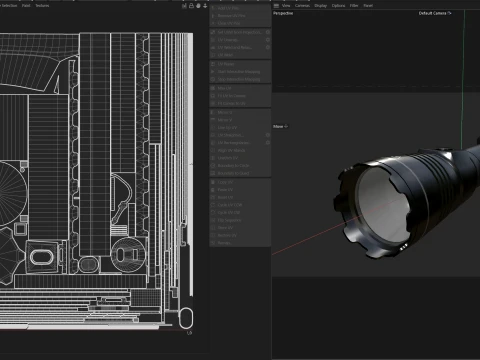Click the Default Camera label
The height and width of the screenshot is (360, 480).
point(432,13)
